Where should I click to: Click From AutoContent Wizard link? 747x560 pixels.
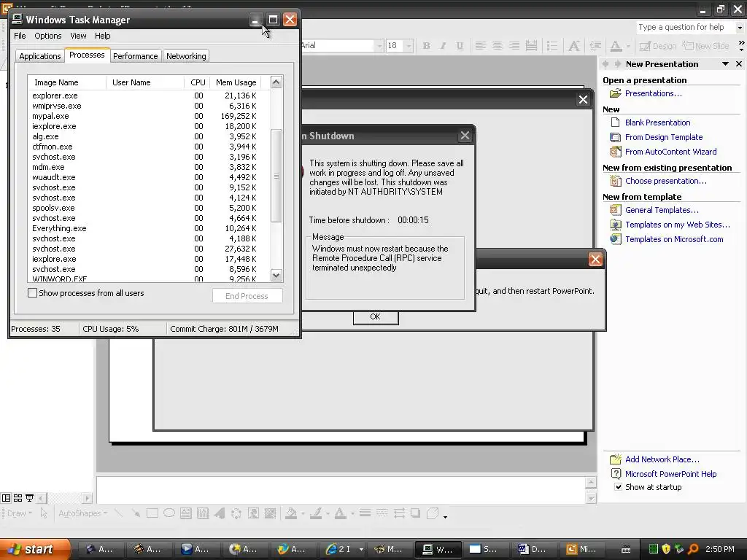pyautogui.click(x=671, y=152)
